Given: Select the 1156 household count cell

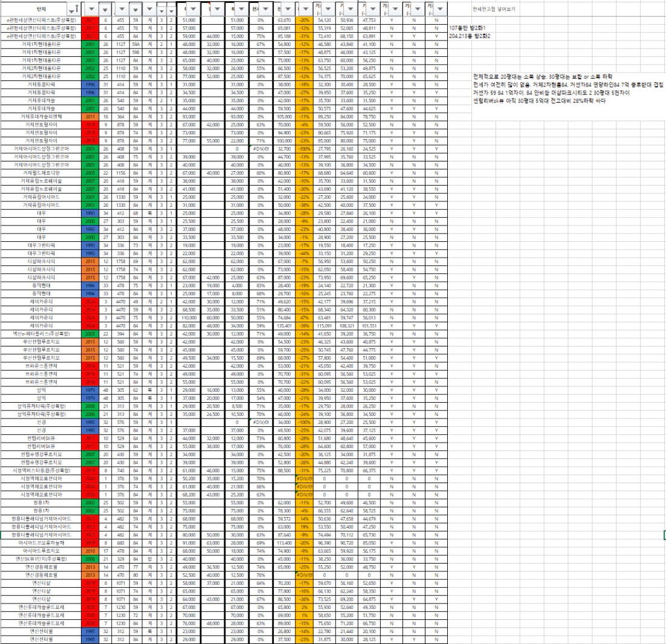Looking at the screenshot, I should 121,173.
